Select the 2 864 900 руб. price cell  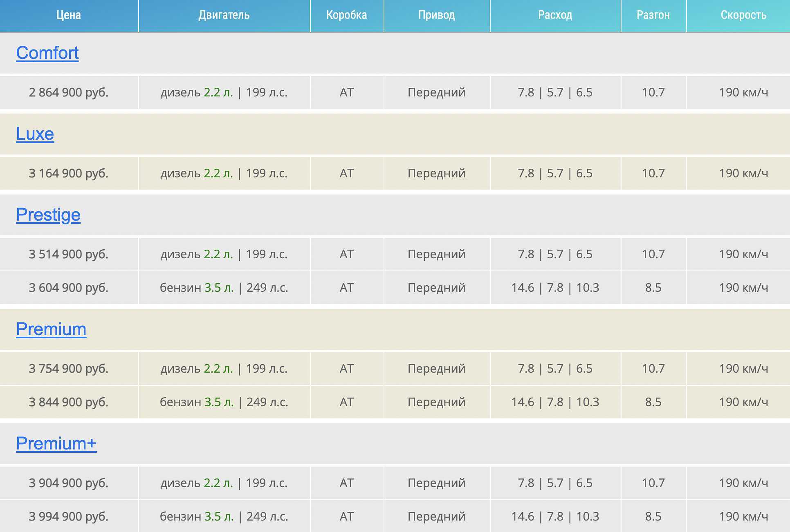pyautogui.click(x=69, y=92)
